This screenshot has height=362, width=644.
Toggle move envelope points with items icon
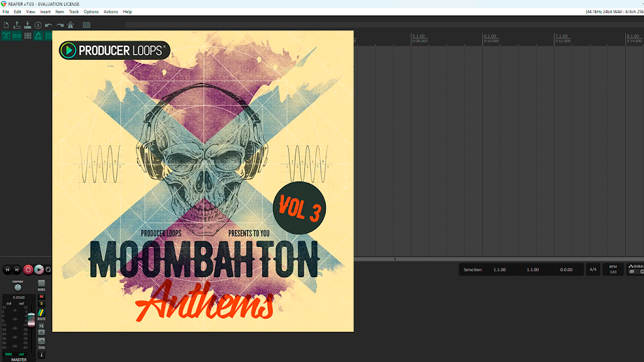[x=38, y=36]
